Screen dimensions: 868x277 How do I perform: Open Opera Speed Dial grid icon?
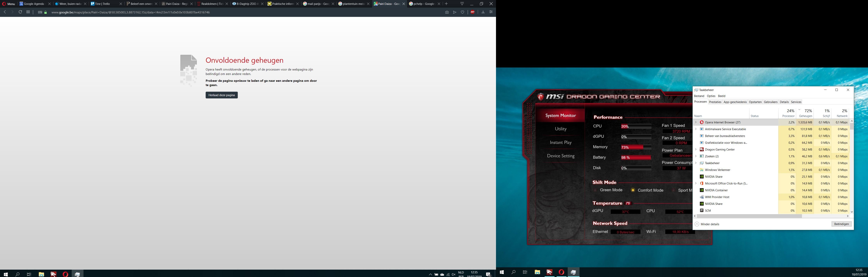(x=28, y=12)
